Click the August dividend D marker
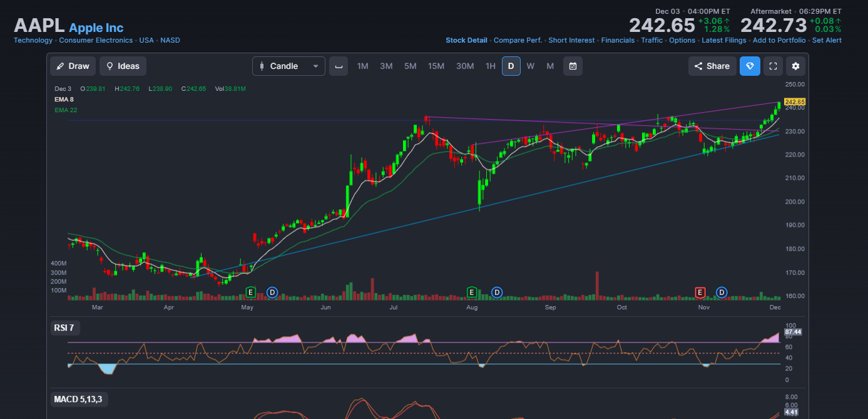The image size is (868, 419). point(496,292)
